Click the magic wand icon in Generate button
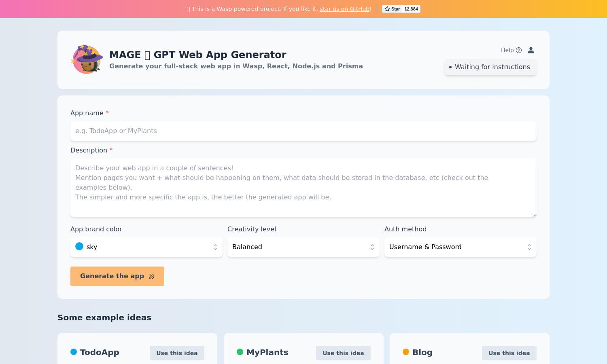 click(x=152, y=277)
